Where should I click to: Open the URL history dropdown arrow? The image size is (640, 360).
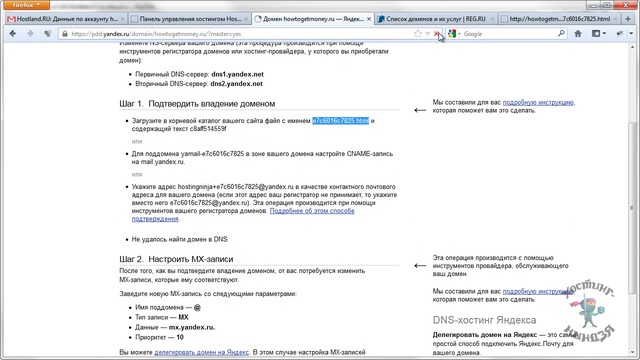coord(427,34)
